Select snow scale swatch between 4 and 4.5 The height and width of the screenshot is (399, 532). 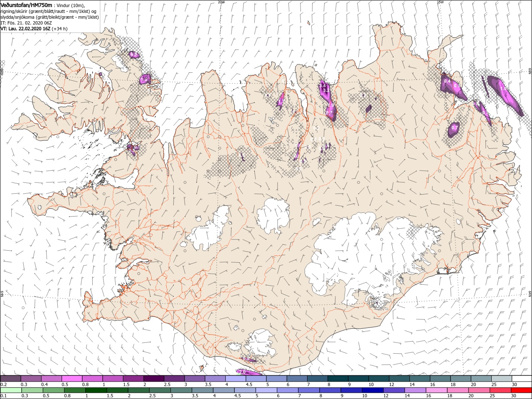[235, 379]
